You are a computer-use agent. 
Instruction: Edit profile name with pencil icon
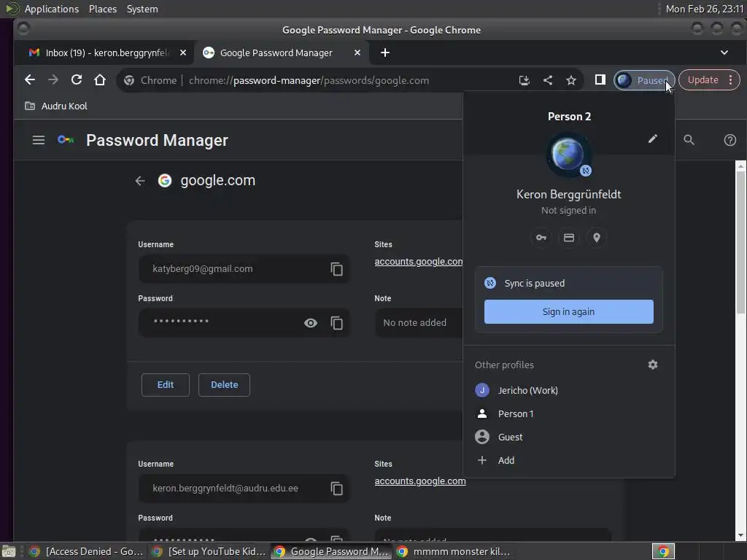tap(653, 139)
